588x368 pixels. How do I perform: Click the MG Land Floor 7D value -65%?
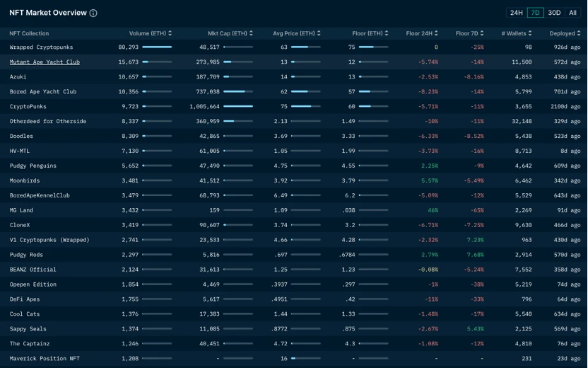click(x=477, y=210)
